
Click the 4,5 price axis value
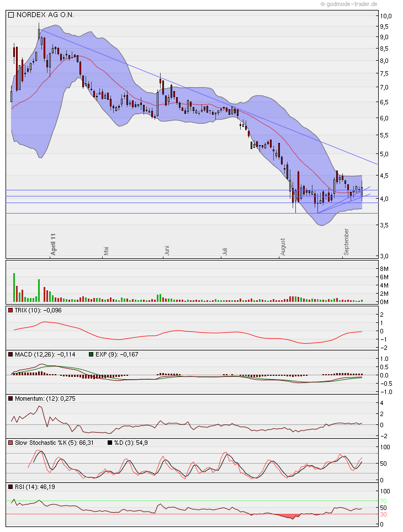click(x=384, y=175)
